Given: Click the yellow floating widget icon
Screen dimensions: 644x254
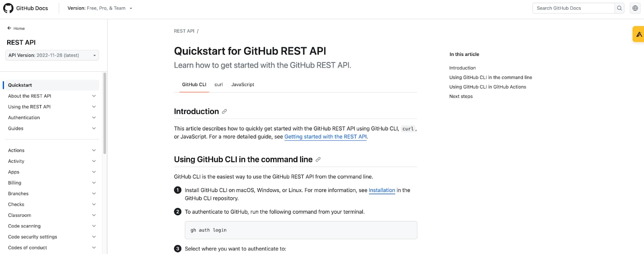Looking at the screenshot, I should point(639,34).
